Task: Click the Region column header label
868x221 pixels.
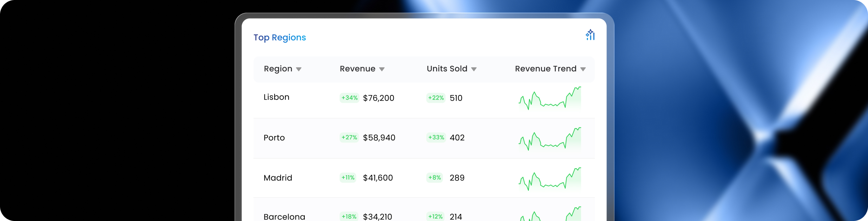Action: pyautogui.click(x=278, y=69)
